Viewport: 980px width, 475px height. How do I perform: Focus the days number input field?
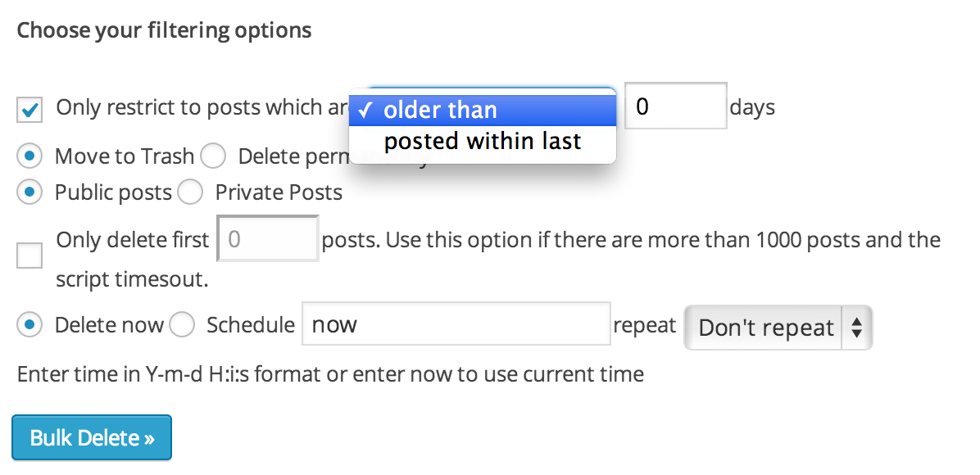pyautogui.click(x=675, y=106)
